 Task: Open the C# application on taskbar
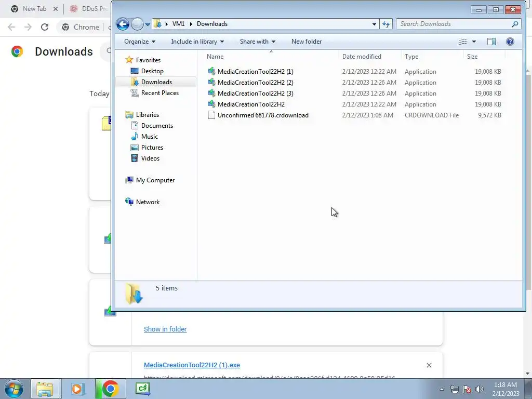point(143,389)
